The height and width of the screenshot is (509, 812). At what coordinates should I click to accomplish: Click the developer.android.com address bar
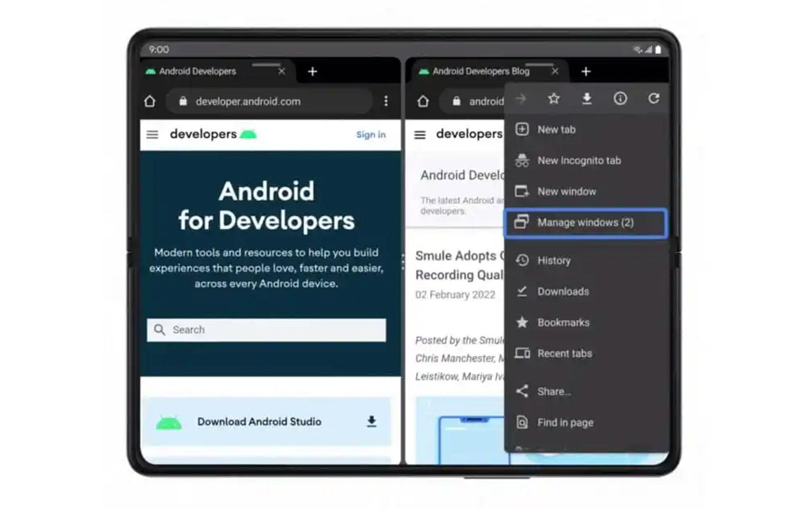(x=269, y=101)
